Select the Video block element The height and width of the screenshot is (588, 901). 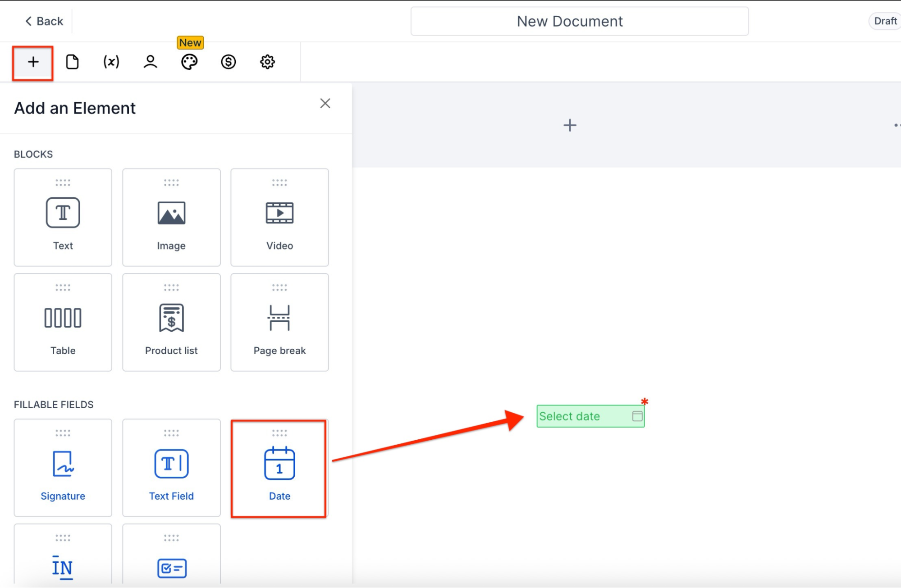(x=279, y=218)
